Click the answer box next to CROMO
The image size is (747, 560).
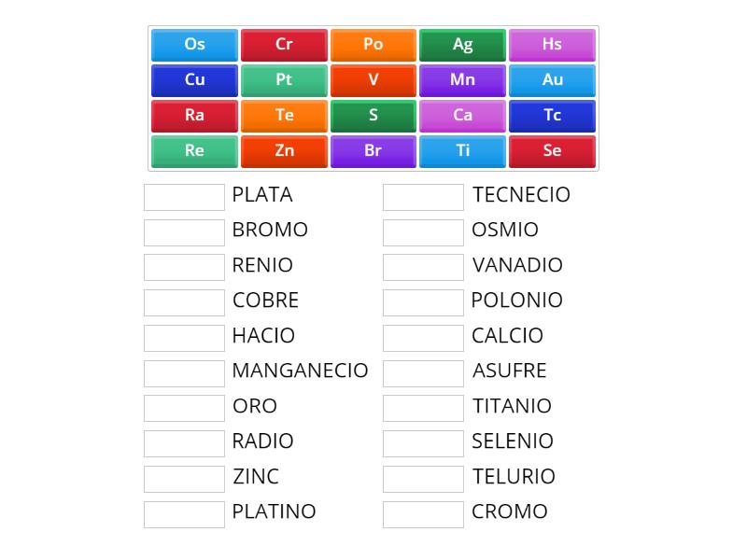point(423,511)
